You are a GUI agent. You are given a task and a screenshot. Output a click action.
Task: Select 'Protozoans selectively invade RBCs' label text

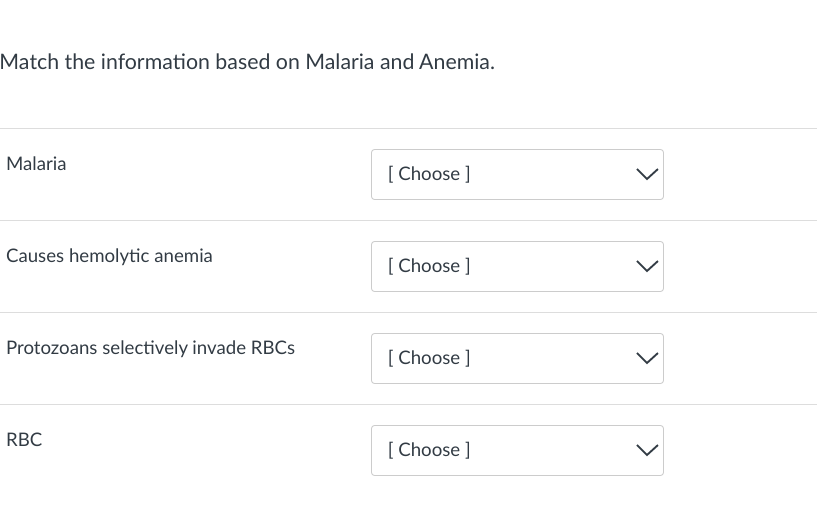(x=150, y=348)
